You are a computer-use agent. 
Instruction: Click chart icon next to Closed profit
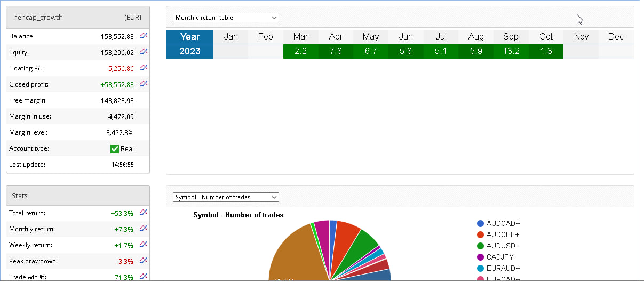[144, 84]
